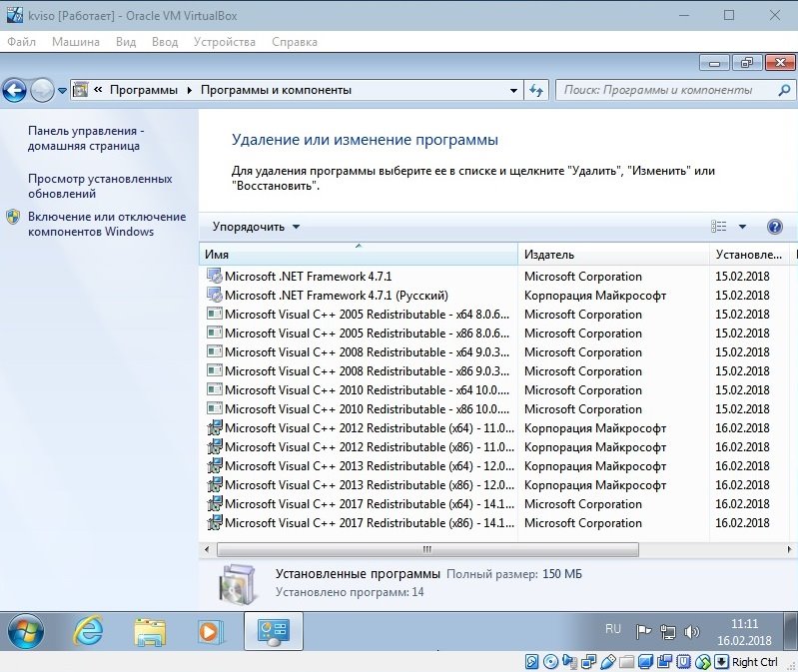Open Windows Explorer from taskbar
The width and height of the screenshot is (798, 672).
[x=150, y=632]
